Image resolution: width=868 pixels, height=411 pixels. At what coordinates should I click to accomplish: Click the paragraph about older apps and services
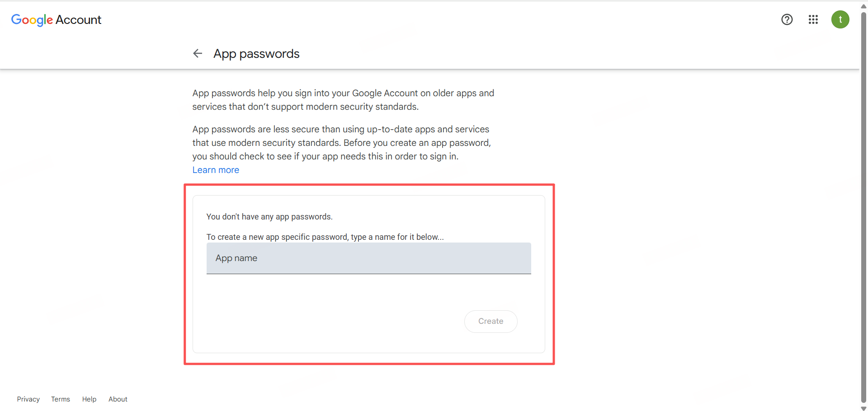coord(343,100)
